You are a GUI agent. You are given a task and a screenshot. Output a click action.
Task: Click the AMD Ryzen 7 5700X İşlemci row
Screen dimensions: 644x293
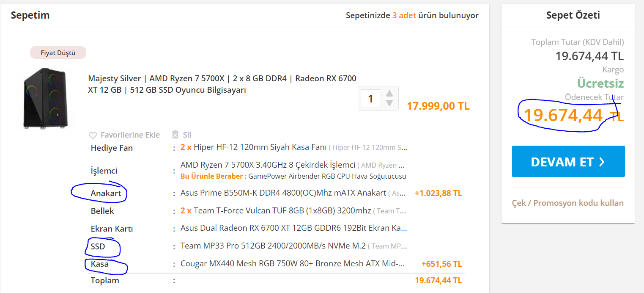pos(293,165)
